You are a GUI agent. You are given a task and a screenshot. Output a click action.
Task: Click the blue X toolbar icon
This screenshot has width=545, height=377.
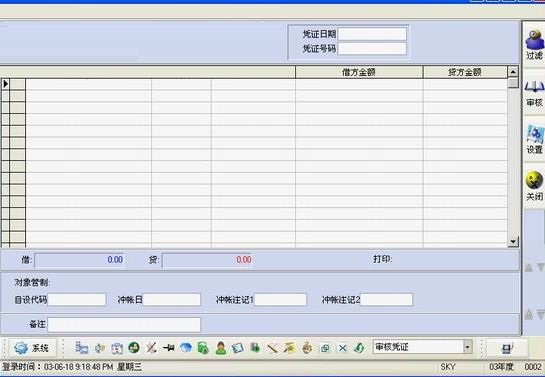pos(342,348)
